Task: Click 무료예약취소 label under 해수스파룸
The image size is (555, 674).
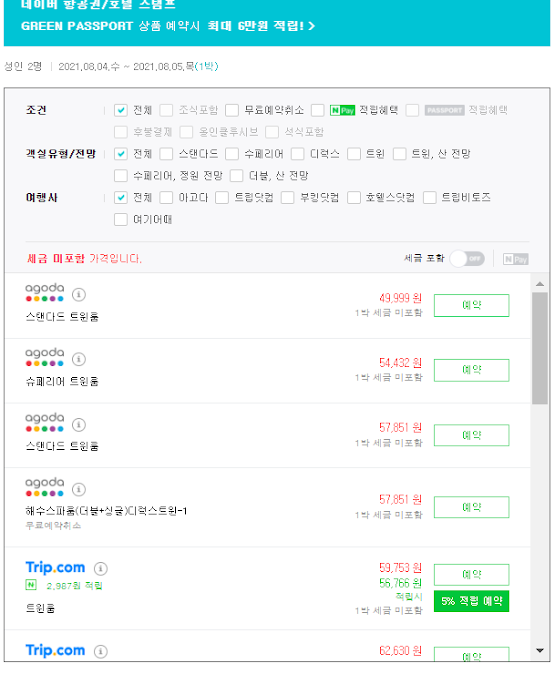Action: [53, 525]
